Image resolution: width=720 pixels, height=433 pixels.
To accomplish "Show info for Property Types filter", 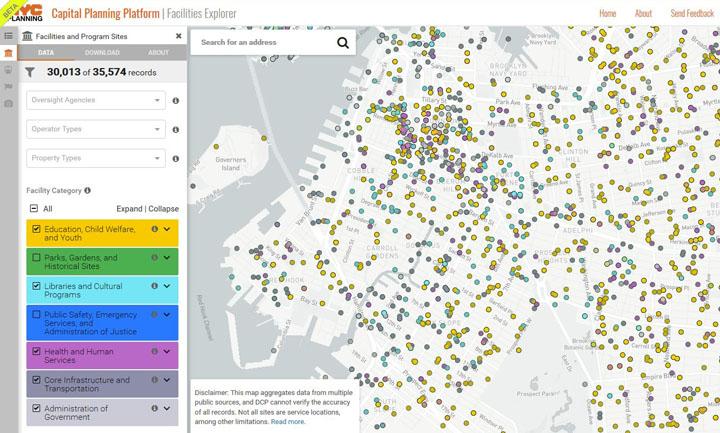I will click(x=176, y=158).
